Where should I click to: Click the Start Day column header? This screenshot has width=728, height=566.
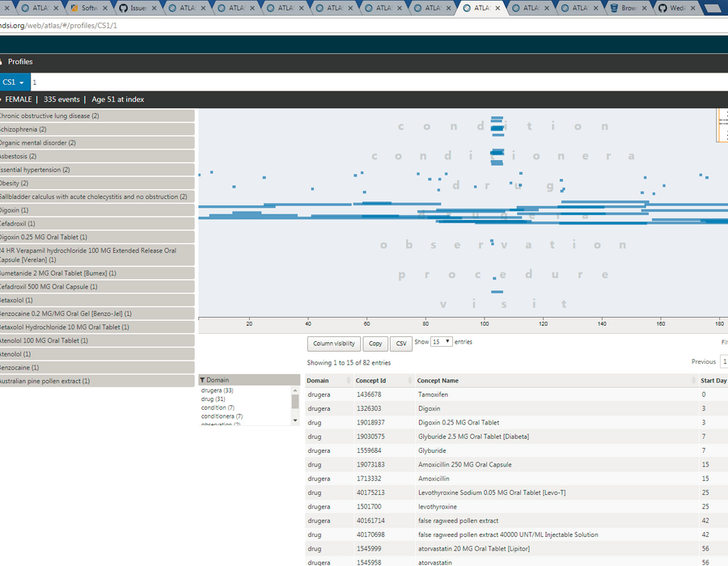click(713, 381)
